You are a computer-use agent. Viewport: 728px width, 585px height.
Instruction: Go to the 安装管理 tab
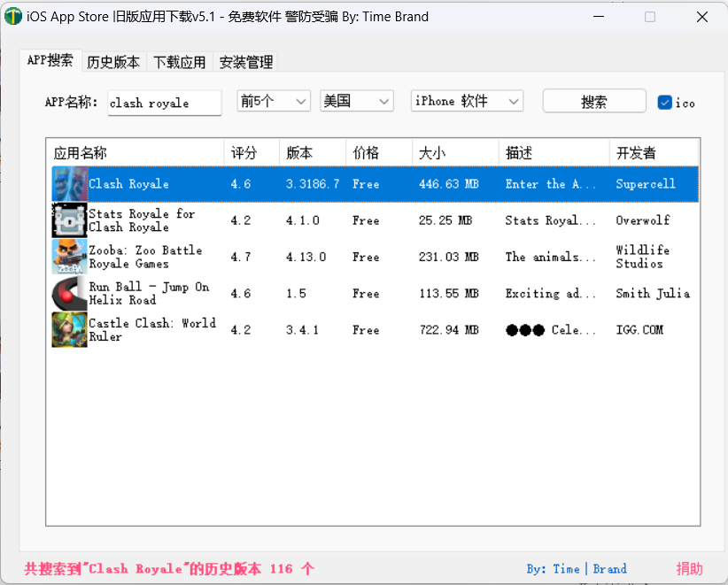point(246,62)
